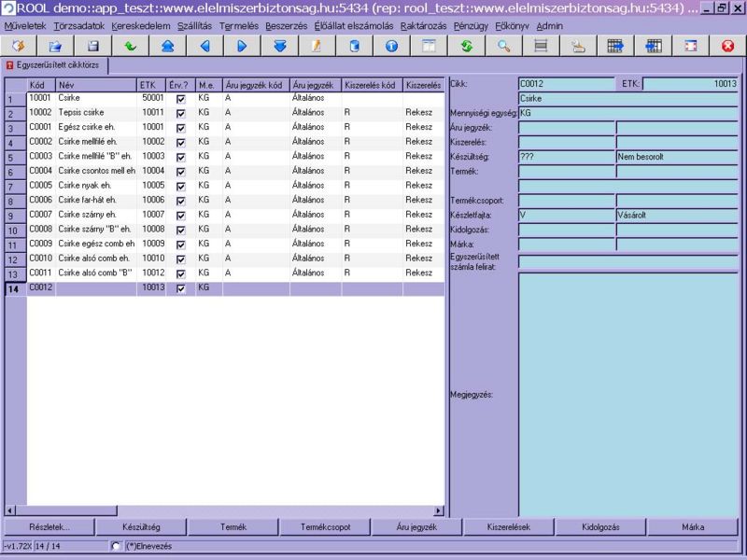Go to previous record with left arrow
Viewport: 747px width, 560px height.
point(204,45)
